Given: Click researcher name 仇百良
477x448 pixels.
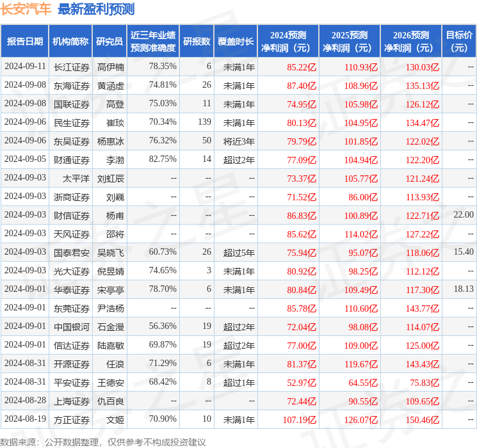Looking at the screenshot, I should point(111,401).
